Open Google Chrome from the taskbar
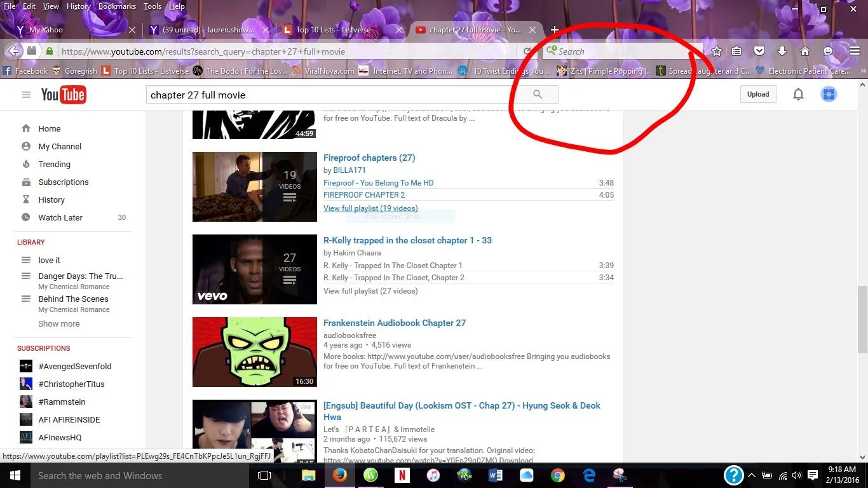Image resolution: width=868 pixels, height=488 pixels. click(558, 475)
